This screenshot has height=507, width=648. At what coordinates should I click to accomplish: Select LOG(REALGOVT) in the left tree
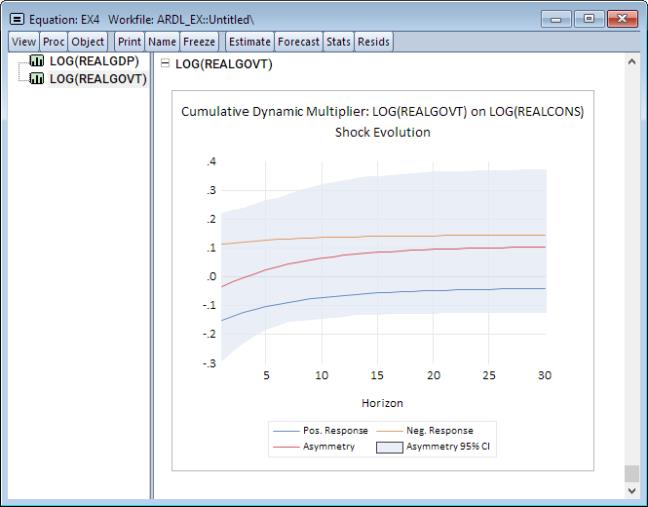click(97, 79)
